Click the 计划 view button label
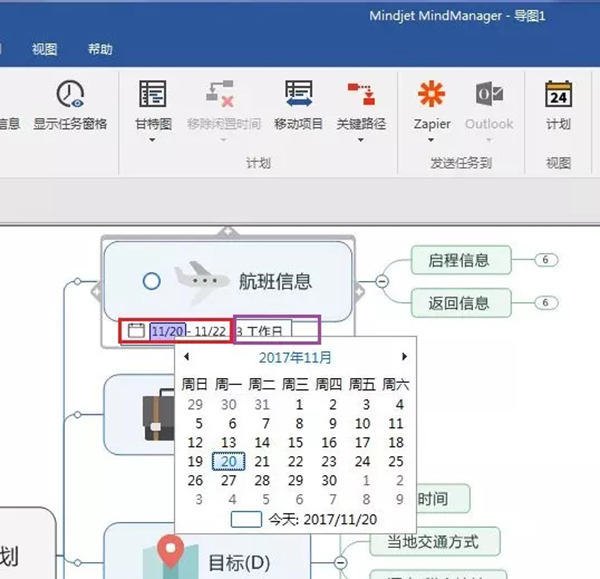The width and height of the screenshot is (600, 579). click(558, 124)
